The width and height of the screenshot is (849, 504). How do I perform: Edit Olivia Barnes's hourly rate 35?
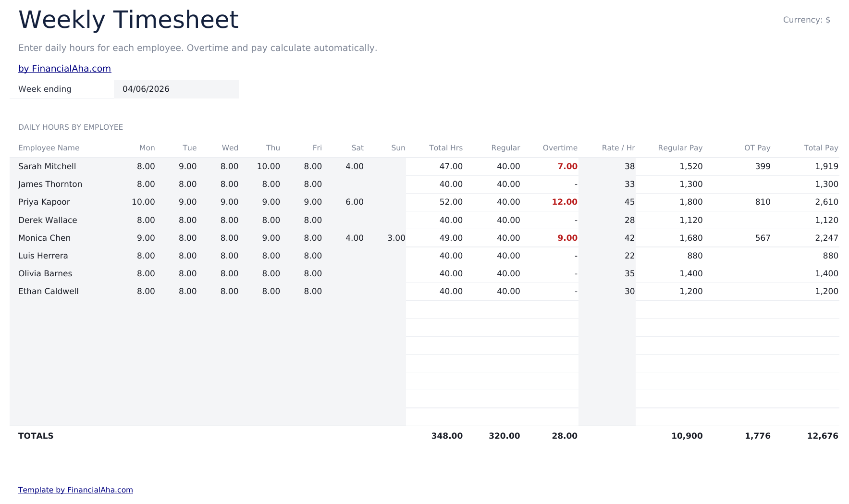629,273
